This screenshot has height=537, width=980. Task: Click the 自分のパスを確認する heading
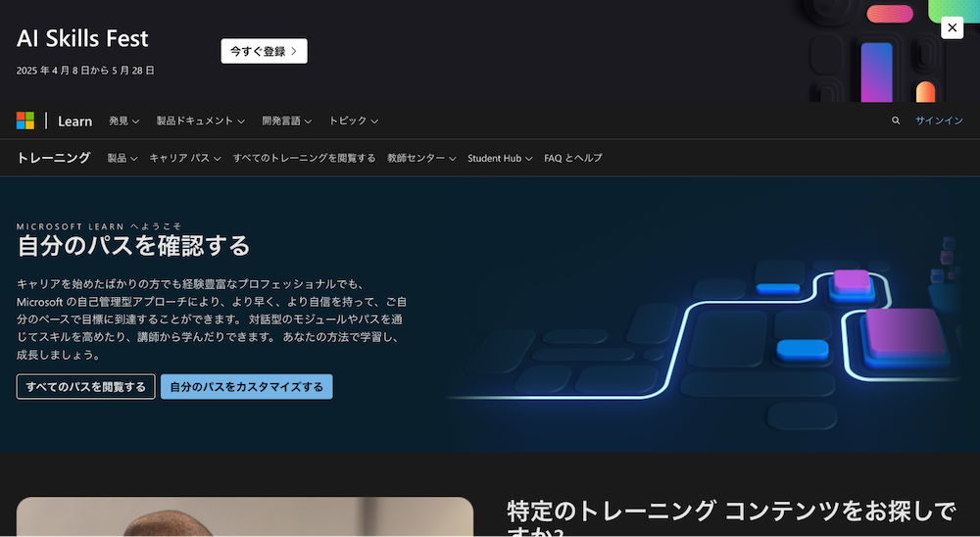point(133,246)
